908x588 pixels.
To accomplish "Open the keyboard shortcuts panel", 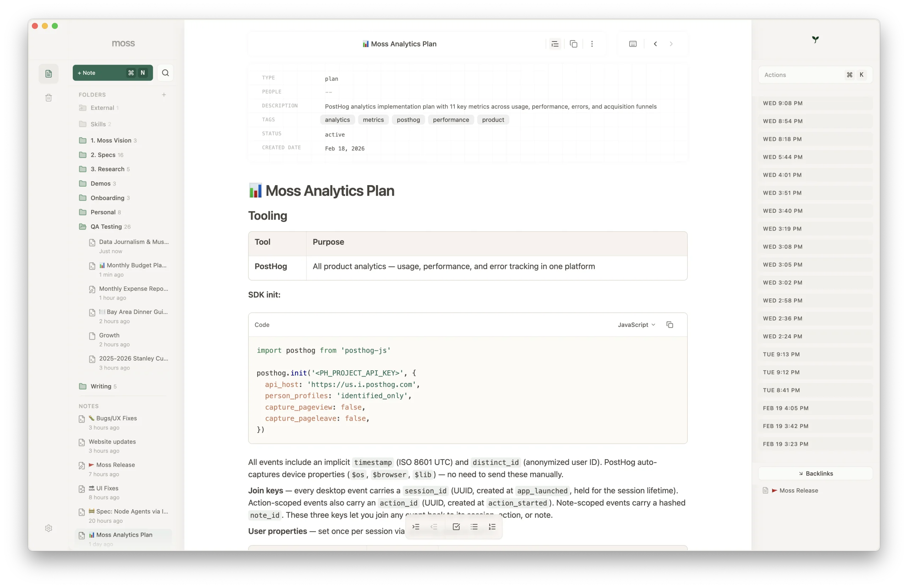I will click(x=632, y=44).
